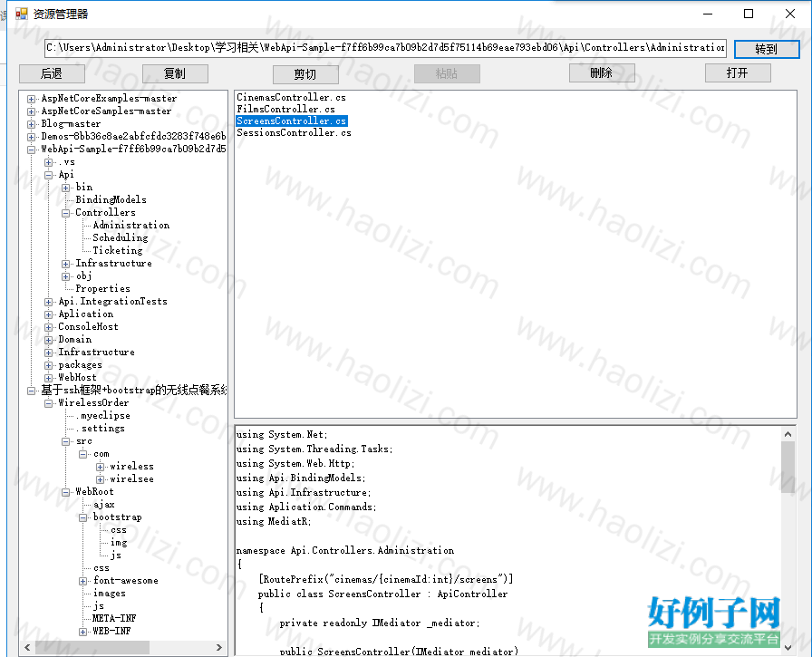
Task: Expand the obj folder node
Action: click(x=66, y=276)
